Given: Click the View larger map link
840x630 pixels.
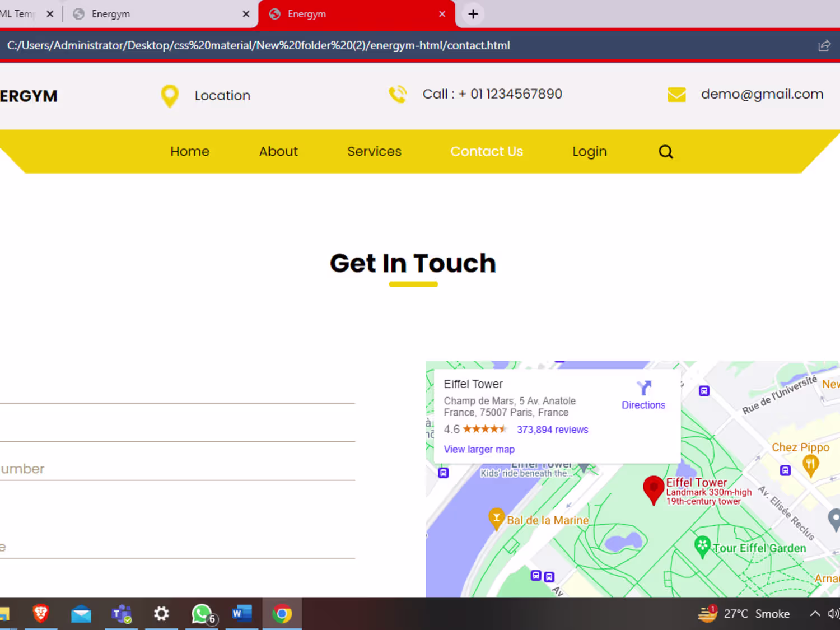Looking at the screenshot, I should (x=479, y=449).
